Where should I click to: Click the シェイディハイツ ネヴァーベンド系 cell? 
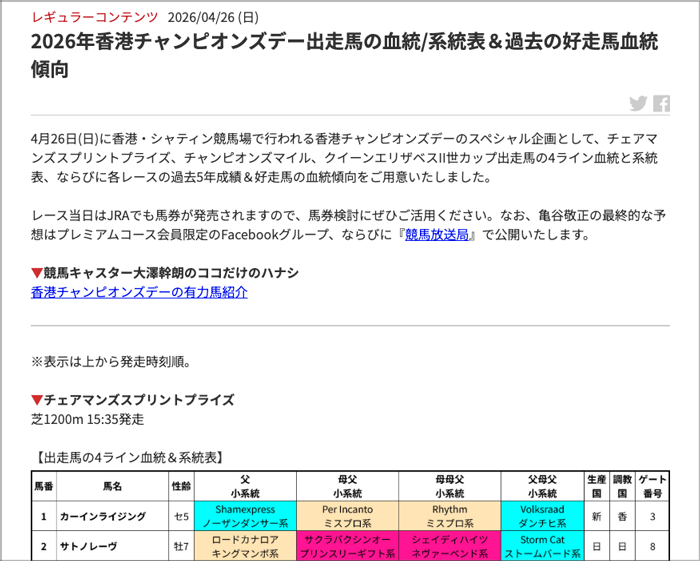(x=450, y=546)
